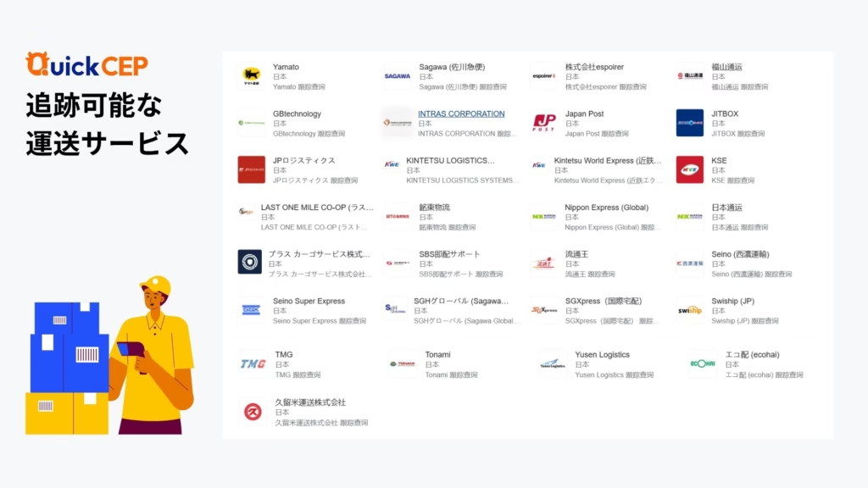Open the Japan Post JP logo
The image size is (868, 488).
543,123
